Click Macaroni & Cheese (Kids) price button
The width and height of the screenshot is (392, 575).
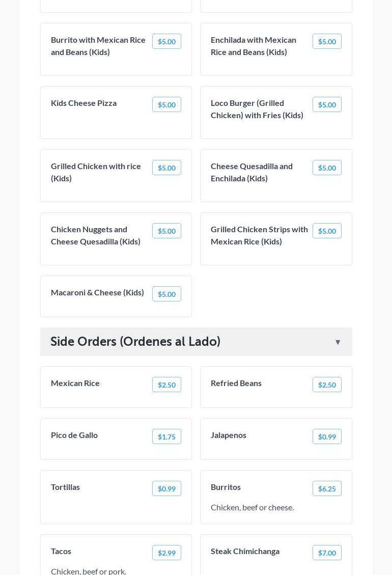pyautogui.click(x=166, y=294)
